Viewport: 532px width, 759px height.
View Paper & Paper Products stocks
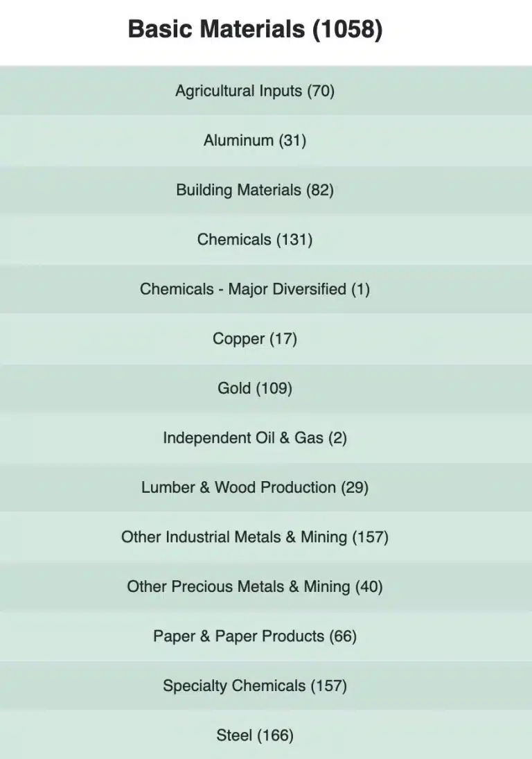point(254,636)
